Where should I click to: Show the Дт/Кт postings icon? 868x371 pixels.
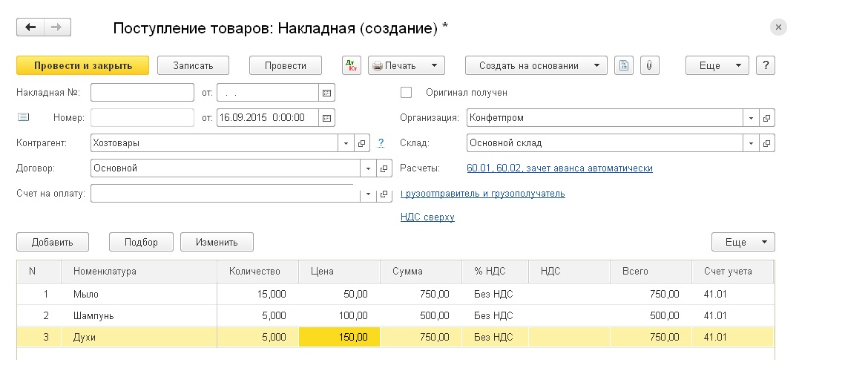pos(351,65)
